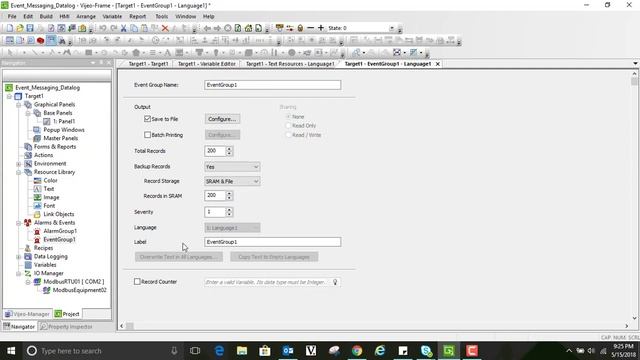Enable the Record Counter checkbox
This screenshot has width=640, height=360.
point(137,282)
